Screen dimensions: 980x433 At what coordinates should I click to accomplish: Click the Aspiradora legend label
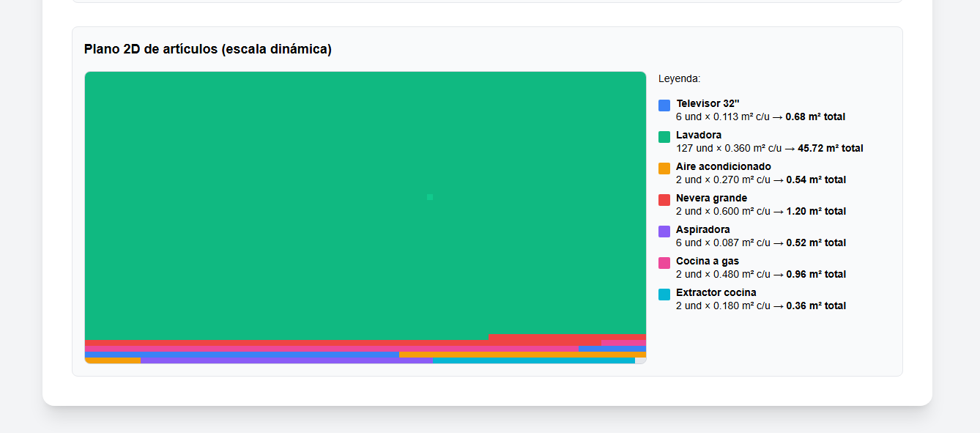point(702,229)
